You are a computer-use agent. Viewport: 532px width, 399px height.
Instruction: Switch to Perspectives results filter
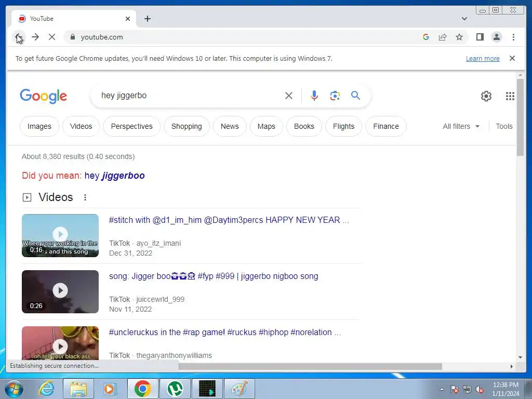click(x=131, y=126)
